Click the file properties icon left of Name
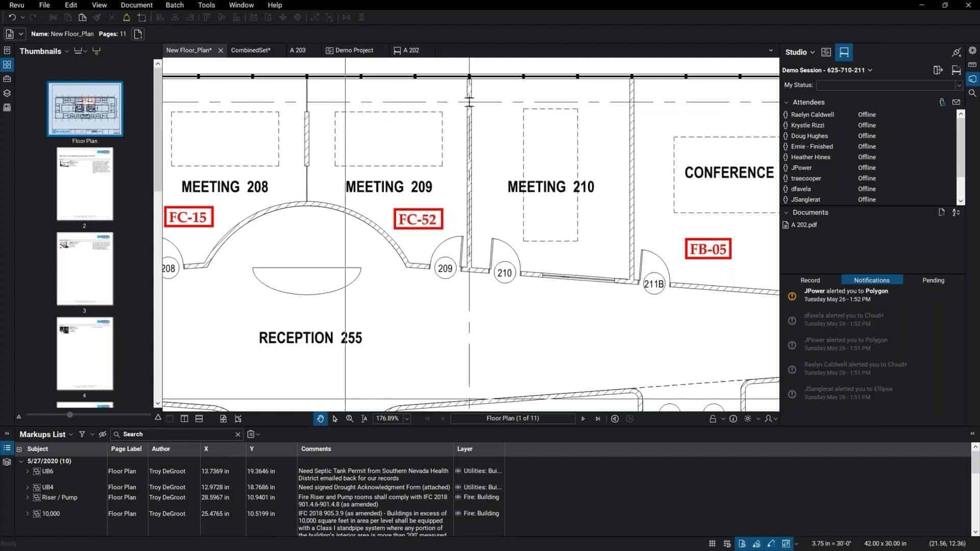 (x=9, y=34)
